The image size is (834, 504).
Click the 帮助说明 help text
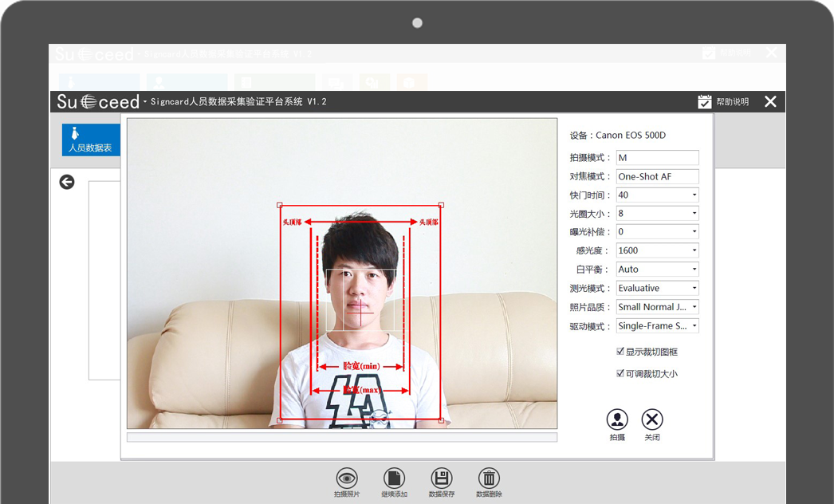[732, 102]
